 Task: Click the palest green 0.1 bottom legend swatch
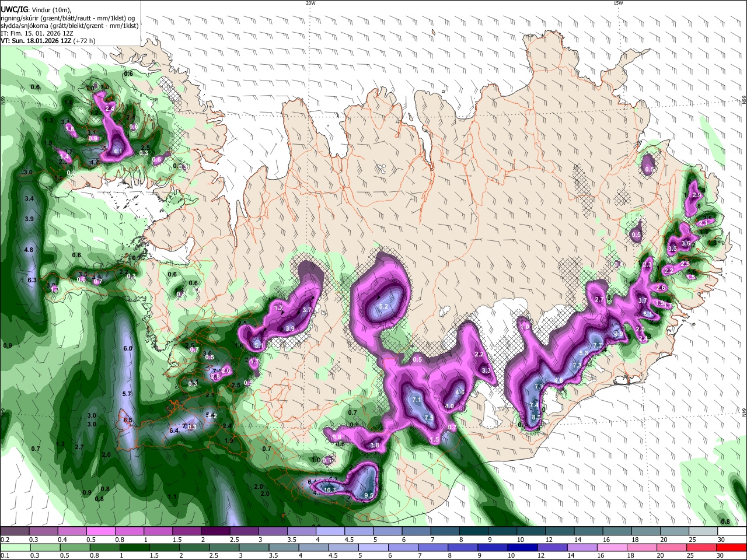[15, 548]
